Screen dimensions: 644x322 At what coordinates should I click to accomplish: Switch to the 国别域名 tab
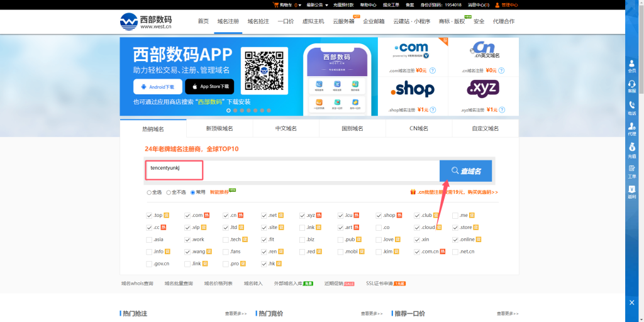[352, 128]
